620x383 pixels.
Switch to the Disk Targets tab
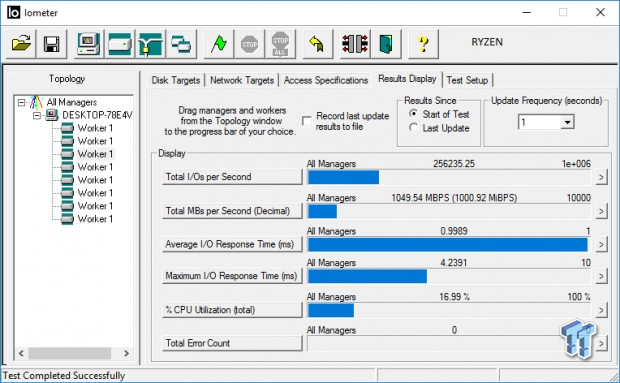[x=176, y=80]
